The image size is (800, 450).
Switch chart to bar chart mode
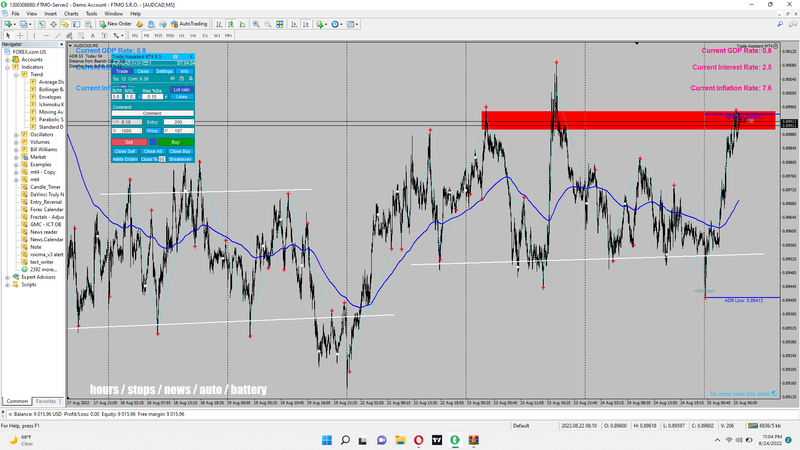pyautogui.click(x=219, y=24)
